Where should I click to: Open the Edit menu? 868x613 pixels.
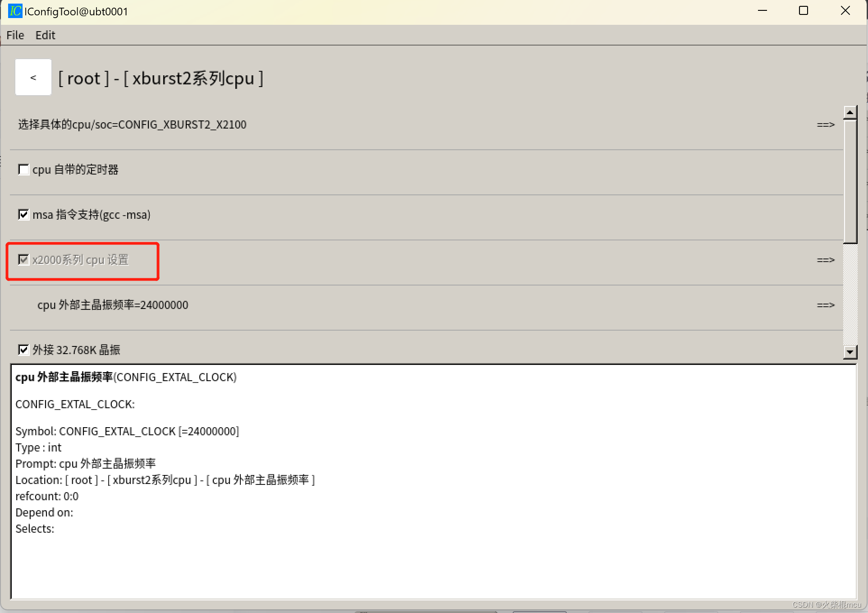[x=45, y=35]
